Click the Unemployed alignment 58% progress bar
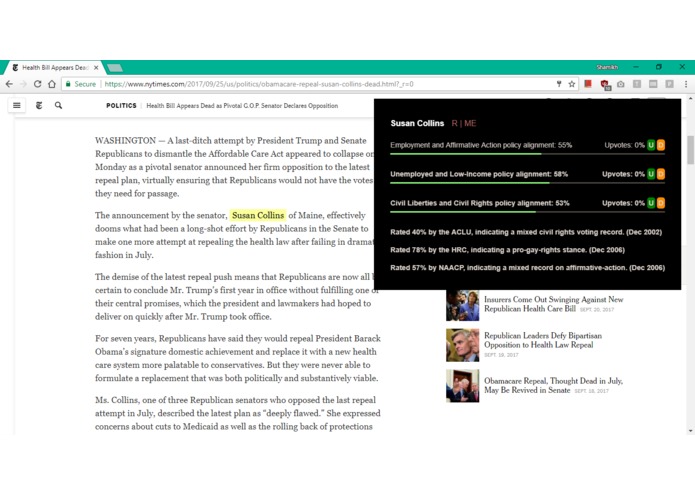The width and height of the screenshot is (695, 494). click(x=527, y=183)
